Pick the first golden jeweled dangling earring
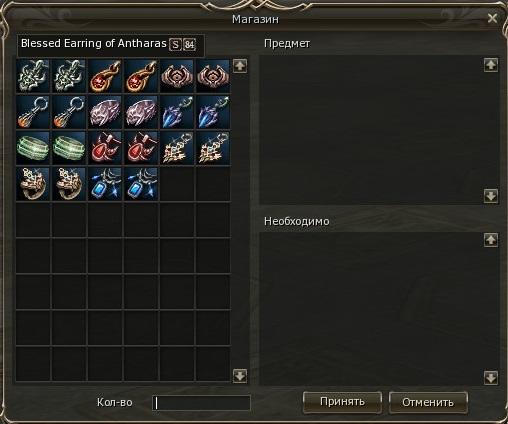Viewport: 508px width, 424px height. pos(177,148)
